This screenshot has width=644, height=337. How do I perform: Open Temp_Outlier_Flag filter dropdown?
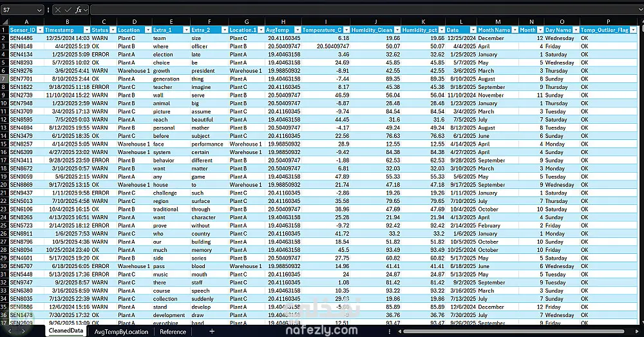point(633,30)
